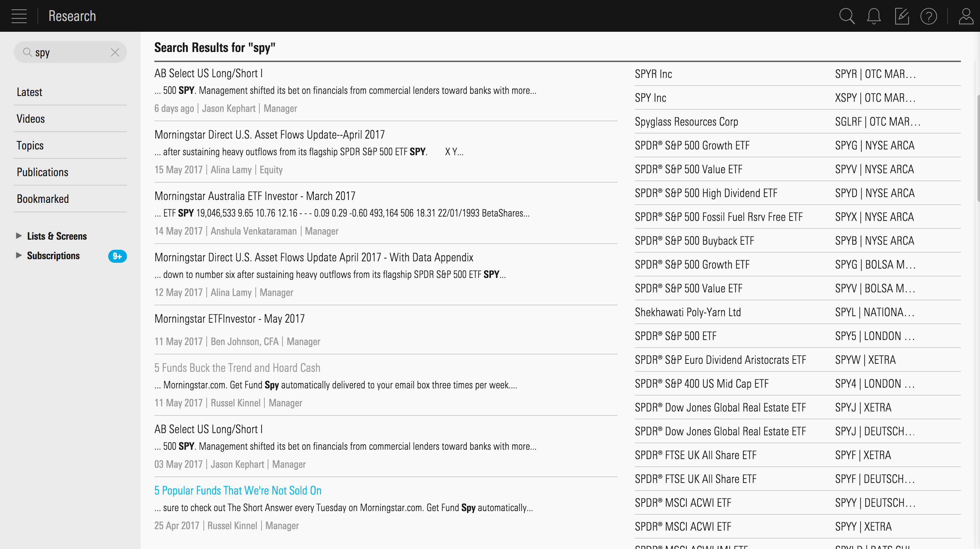The image size is (980, 549).
Task: Click the 9+ subscriptions badge
Action: [x=117, y=256]
